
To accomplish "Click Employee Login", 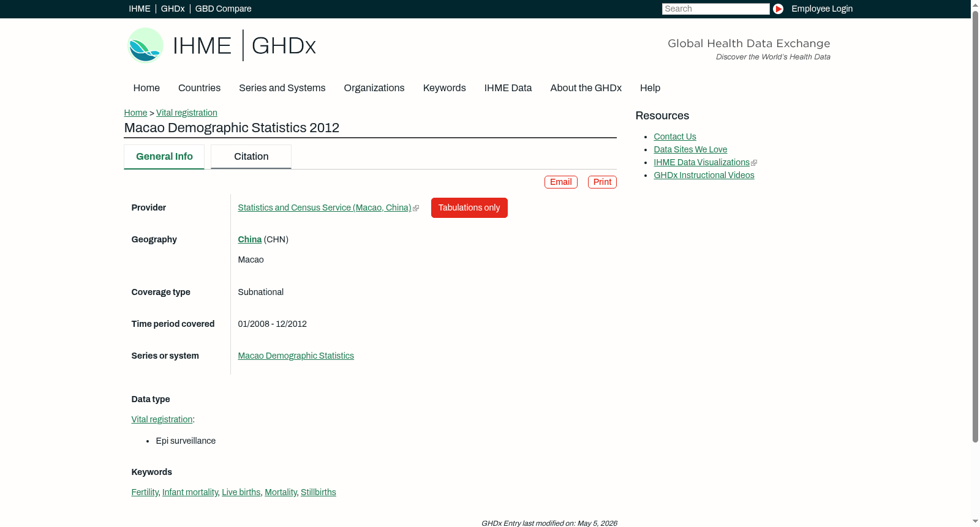I will pos(822,9).
